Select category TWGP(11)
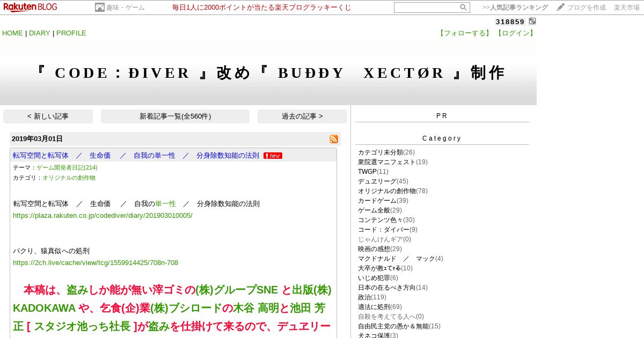 [373, 172]
